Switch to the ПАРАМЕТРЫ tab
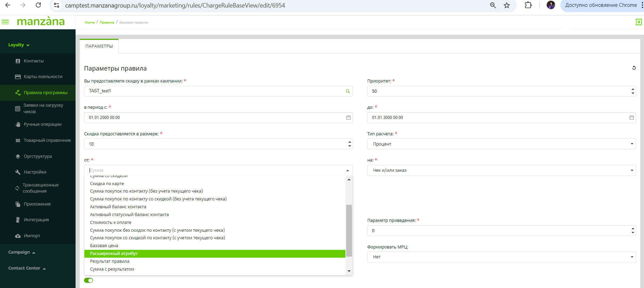This screenshot has width=644, height=288. [99, 46]
